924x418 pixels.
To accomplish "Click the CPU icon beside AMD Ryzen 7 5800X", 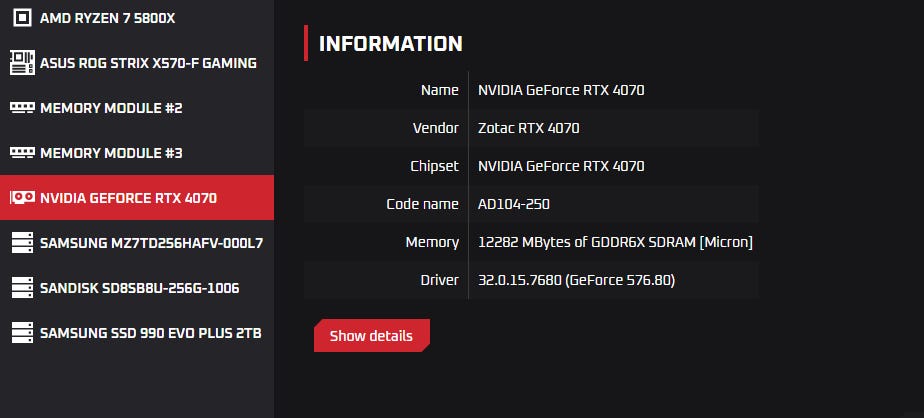I will coord(22,18).
